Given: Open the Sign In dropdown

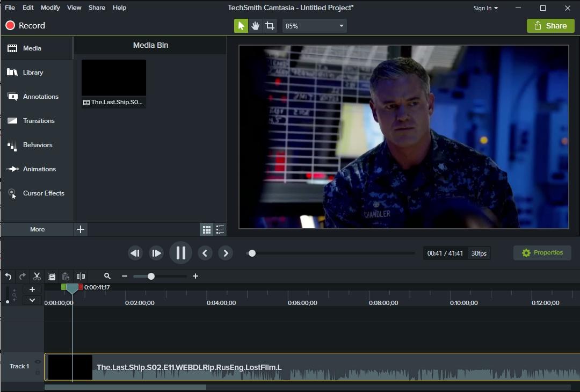Looking at the screenshot, I should coord(485,8).
